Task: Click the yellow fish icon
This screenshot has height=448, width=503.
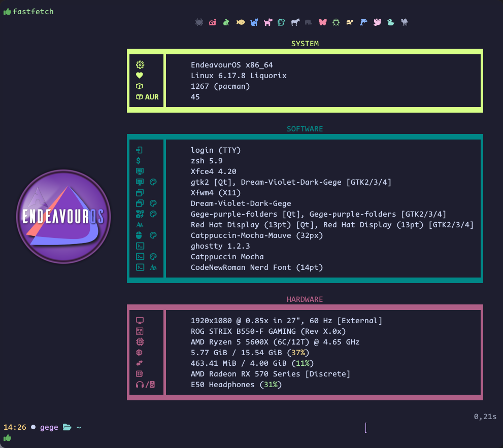Action: point(241,22)
